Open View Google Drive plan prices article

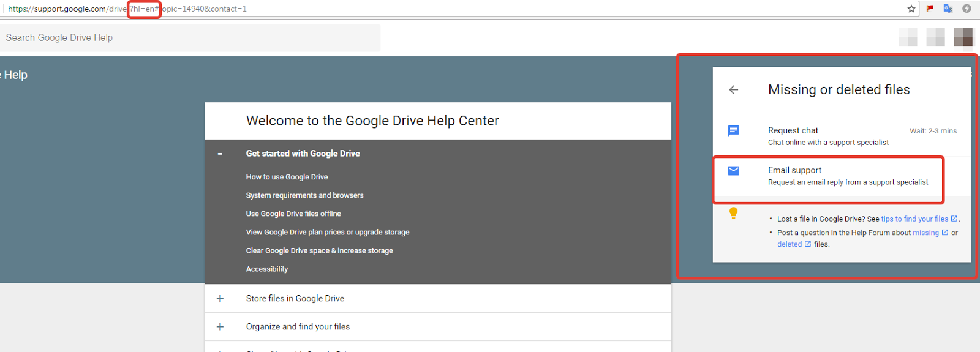(328, 232)
